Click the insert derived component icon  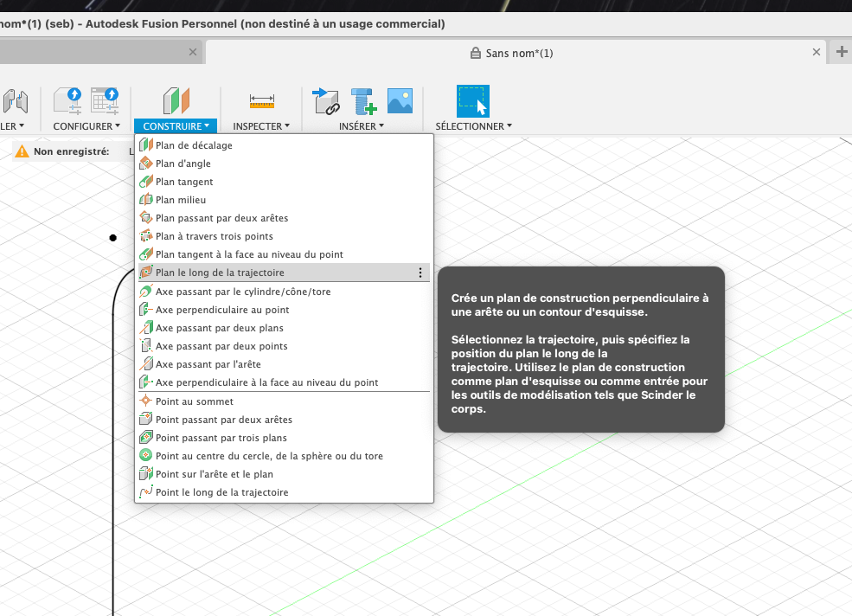tap(326, 101)
